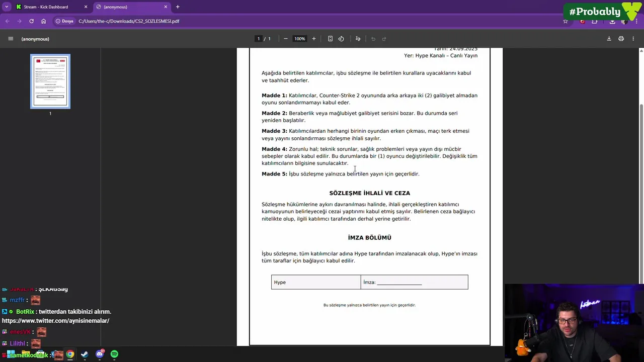
Task: Download the PDF file
Action: click(x=609, y=39)
